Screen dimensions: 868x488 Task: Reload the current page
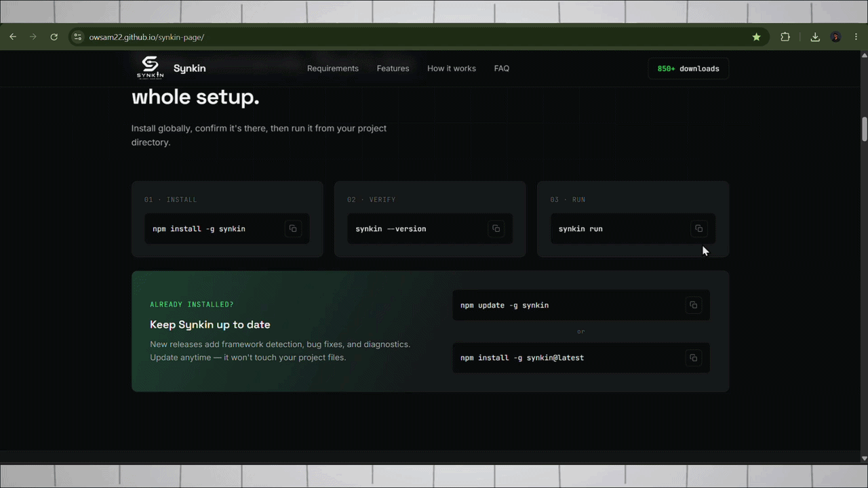(54, 37)
